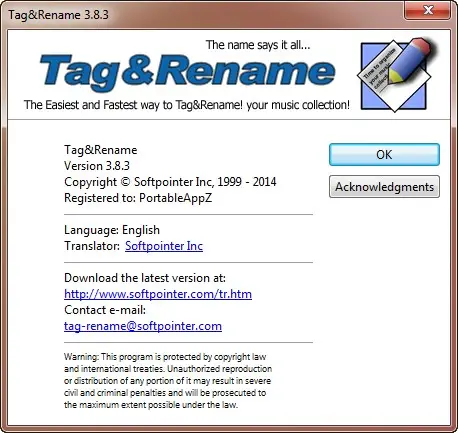Click the OK button

(384, 155)
